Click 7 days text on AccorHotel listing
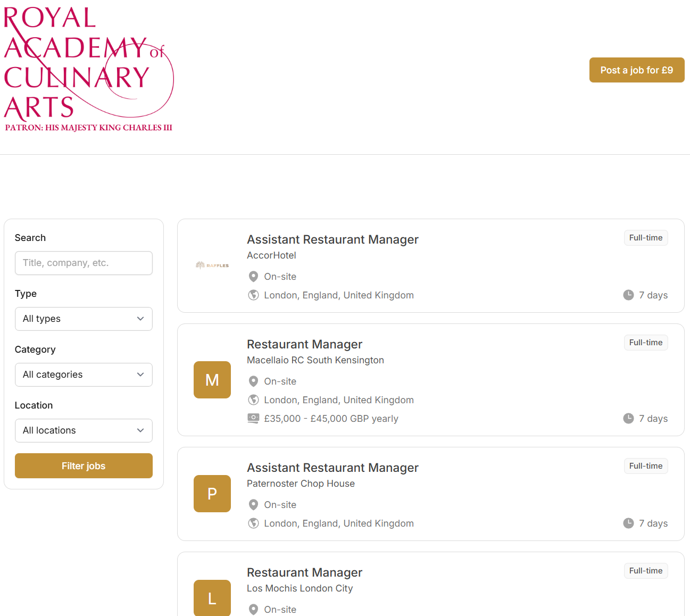 [653, 295]
